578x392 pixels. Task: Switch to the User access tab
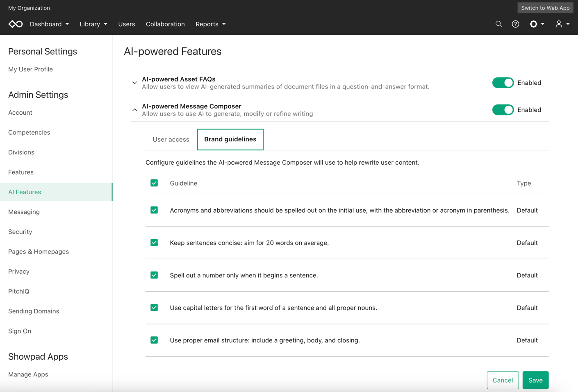[x=171, y=139]
